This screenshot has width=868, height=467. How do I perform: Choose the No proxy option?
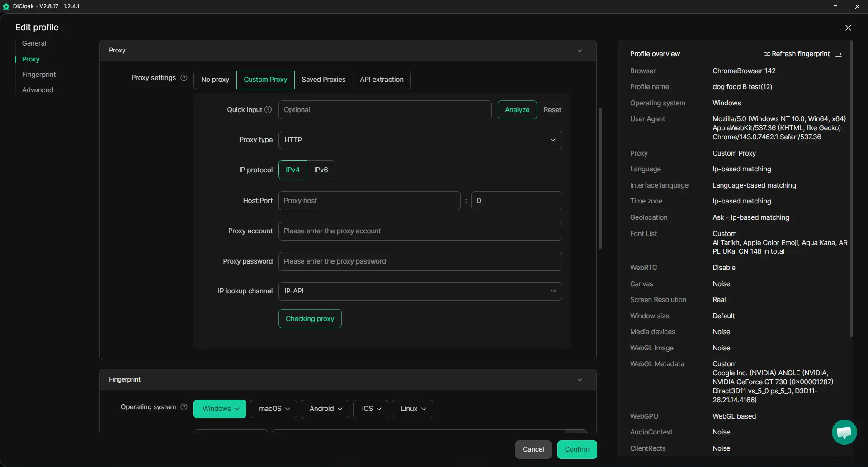215,80
